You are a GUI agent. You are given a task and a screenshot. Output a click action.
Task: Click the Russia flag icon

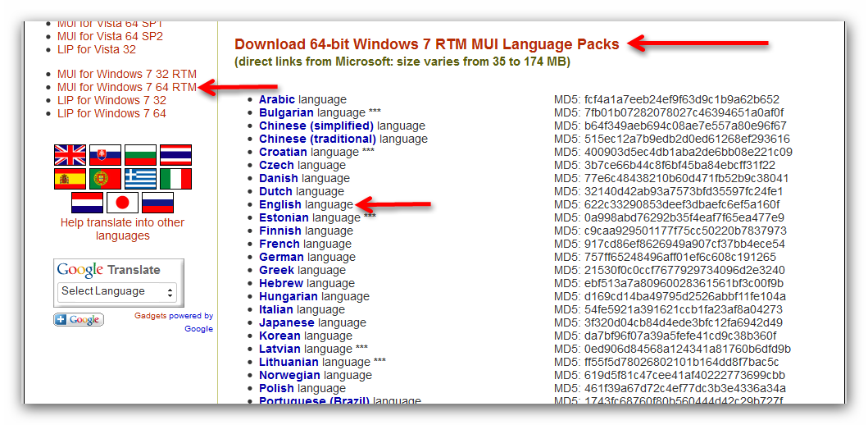pyautogui.click(x=157, y=203)
